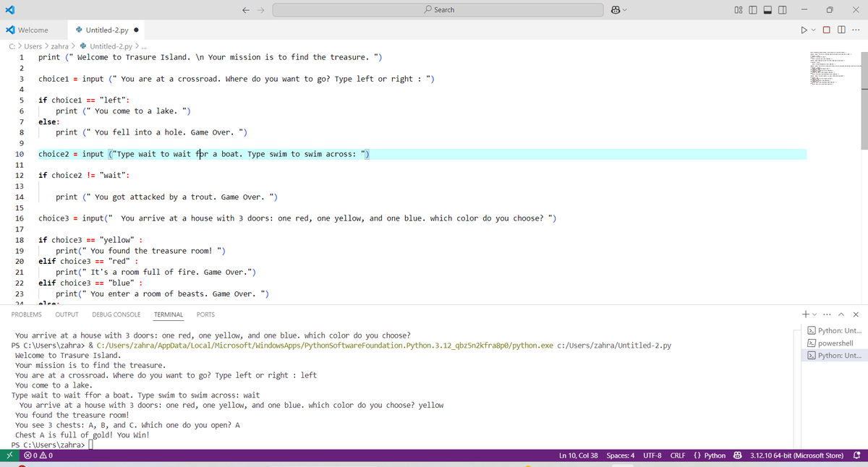
Task: Place cursor on 'Welcome to Trasure Island' print line
Action: pos(210,57)
